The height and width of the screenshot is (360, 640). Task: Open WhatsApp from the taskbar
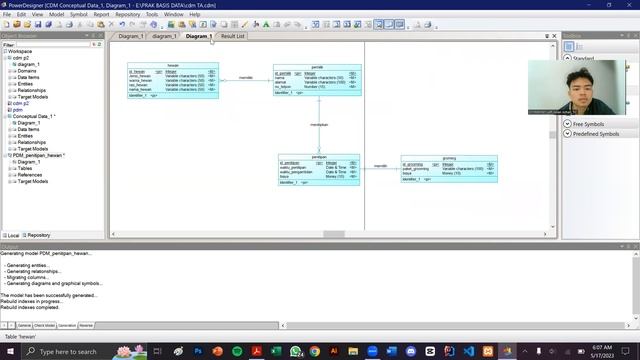pyautogui.click(x=296, y=351)
